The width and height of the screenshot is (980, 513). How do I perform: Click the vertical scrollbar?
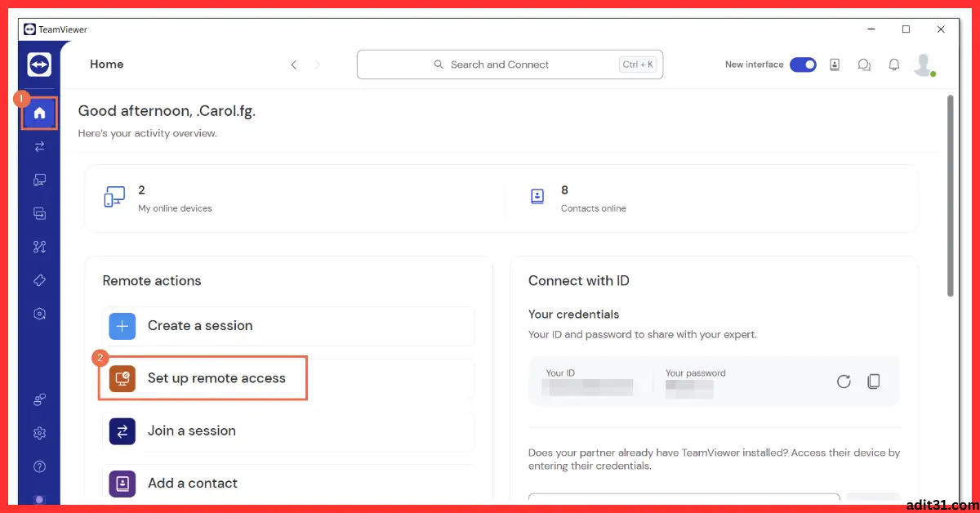pyautogui.click(x=950, y=196)
